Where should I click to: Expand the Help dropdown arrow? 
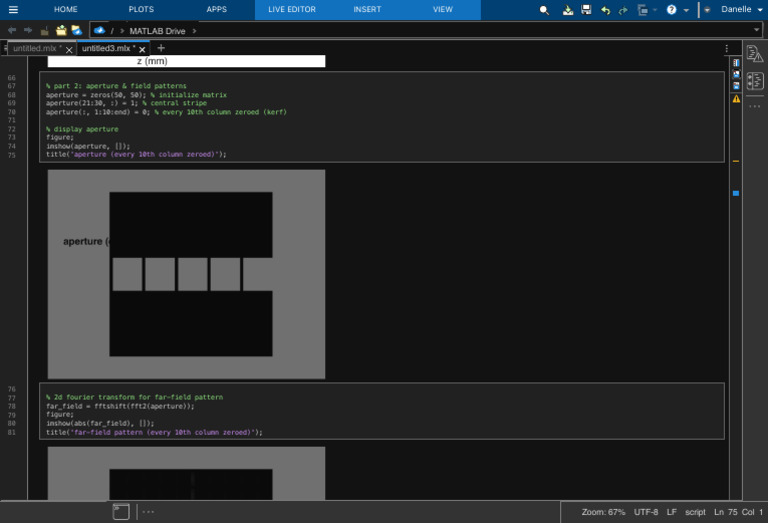click(686, 10)
